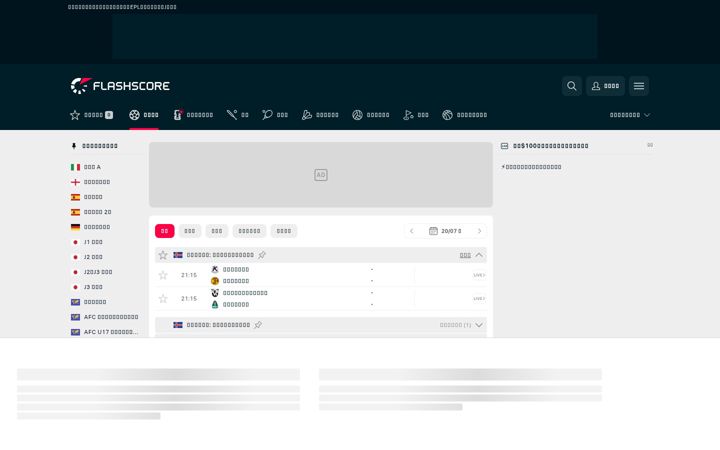Star the lower 21:15 match
The width and height of the screenshot is (720, 450).
[163, 298]
